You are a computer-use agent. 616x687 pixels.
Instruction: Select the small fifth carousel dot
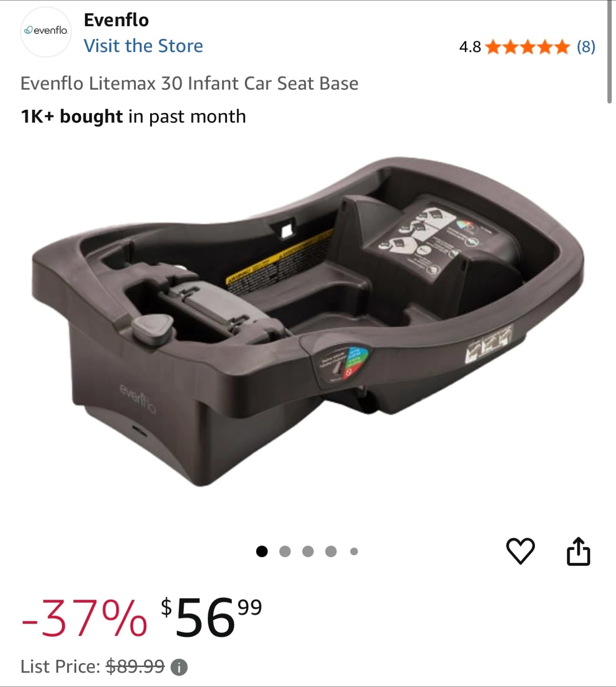tap(354, 552)
